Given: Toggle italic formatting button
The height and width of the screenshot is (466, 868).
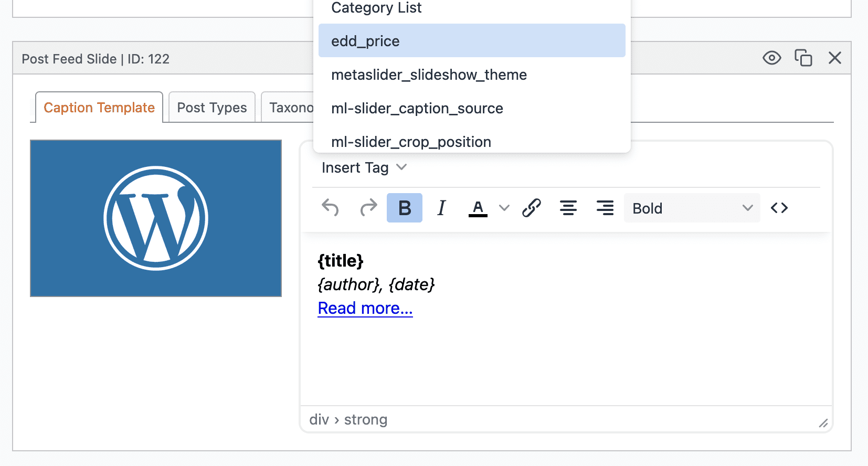Looking at the screenshot, I should pos(441,208).
